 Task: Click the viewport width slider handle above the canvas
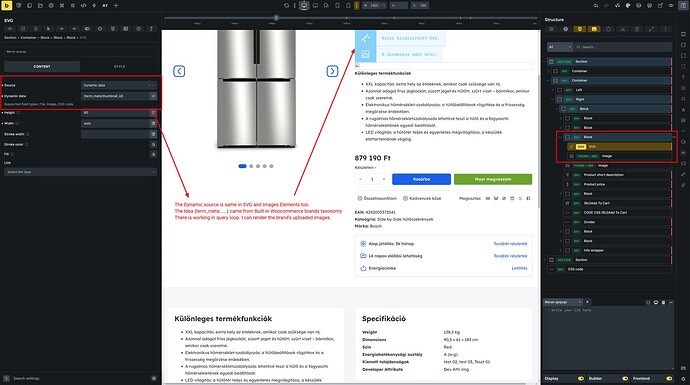coord(276,18)
